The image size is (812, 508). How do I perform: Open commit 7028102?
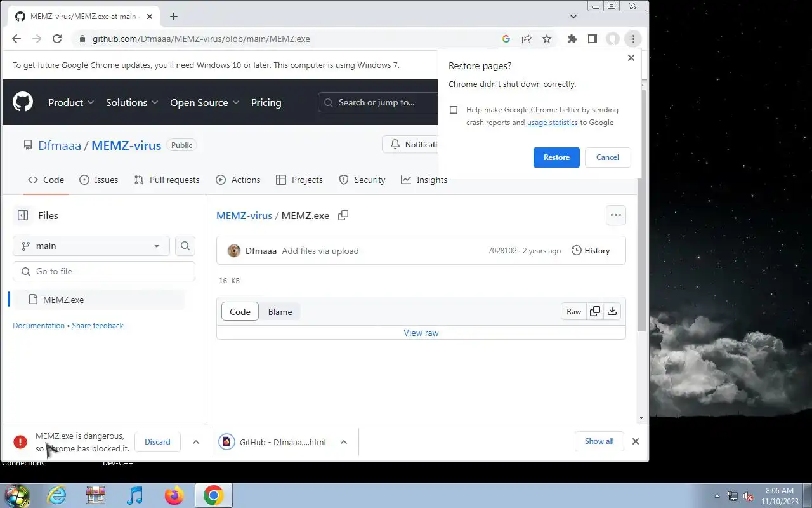tap(502, 251)
